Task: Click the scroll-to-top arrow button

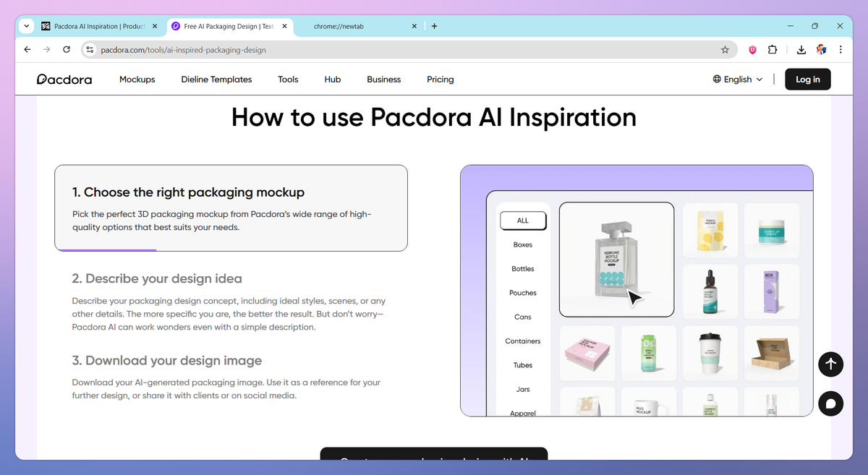Action: (x=831, y=364)
